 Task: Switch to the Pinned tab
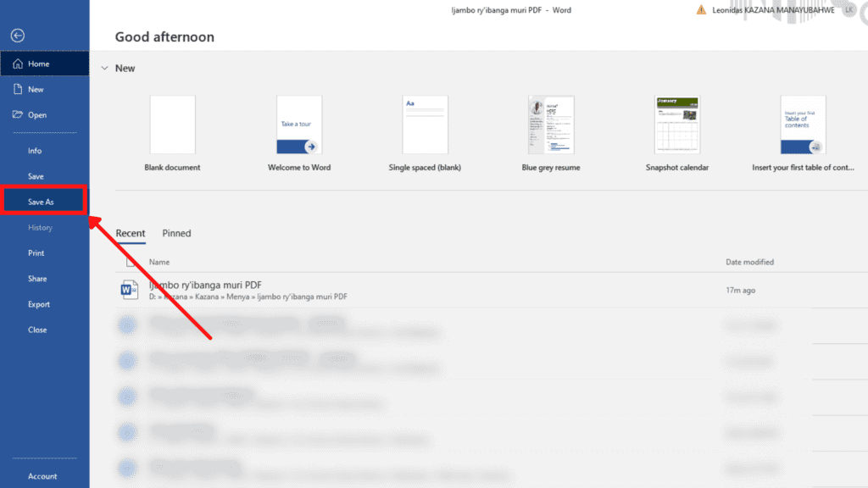click(x=176, y=233)
